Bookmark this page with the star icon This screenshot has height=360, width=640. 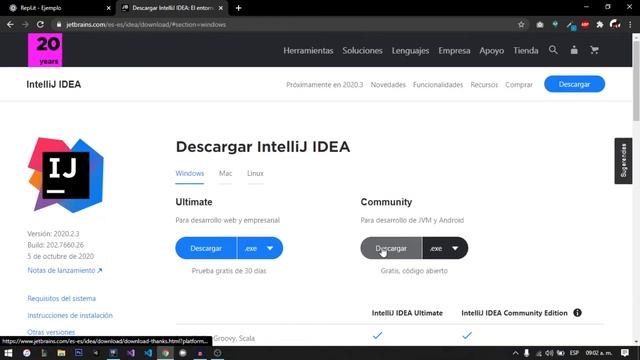point(521,24)
